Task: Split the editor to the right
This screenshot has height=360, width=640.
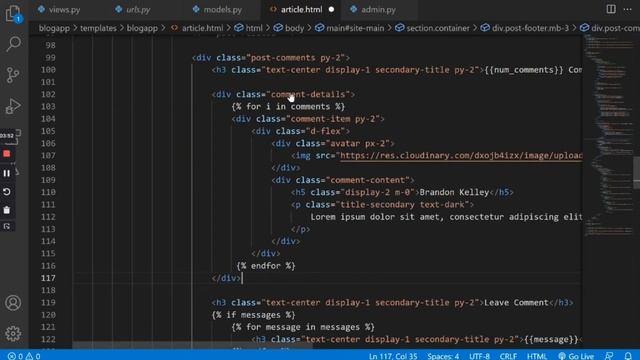Action: pyautogui.click(x=611, y=9)
